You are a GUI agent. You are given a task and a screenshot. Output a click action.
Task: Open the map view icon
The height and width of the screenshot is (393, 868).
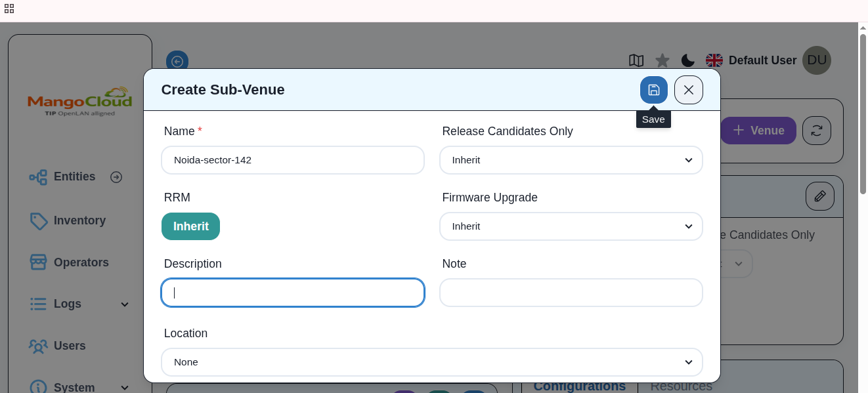click(636, 60)
